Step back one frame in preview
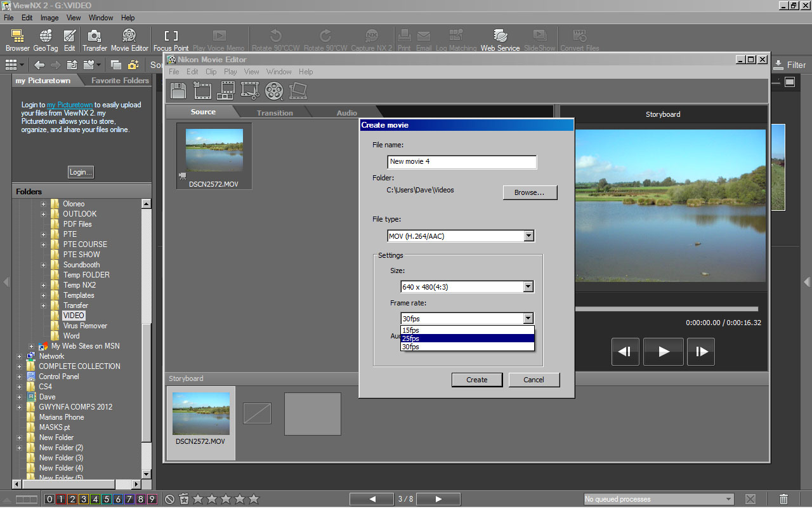Screen dimensions: 812x508 625,351
